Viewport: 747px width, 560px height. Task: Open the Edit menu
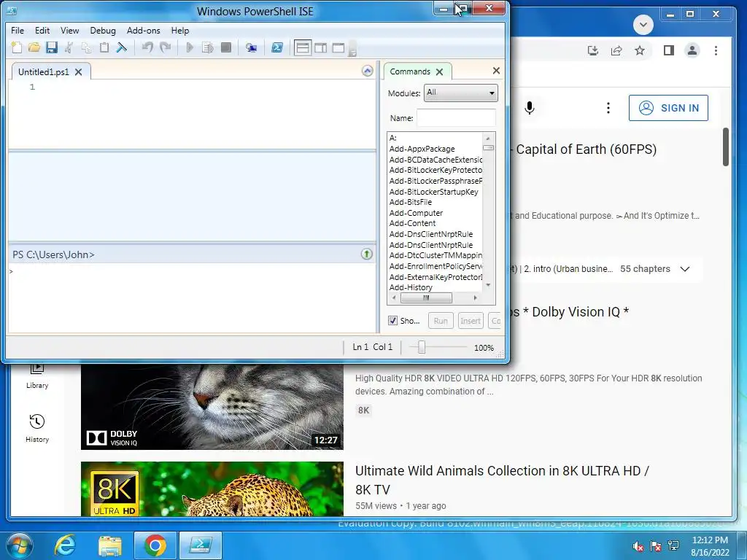coord(42,31)
